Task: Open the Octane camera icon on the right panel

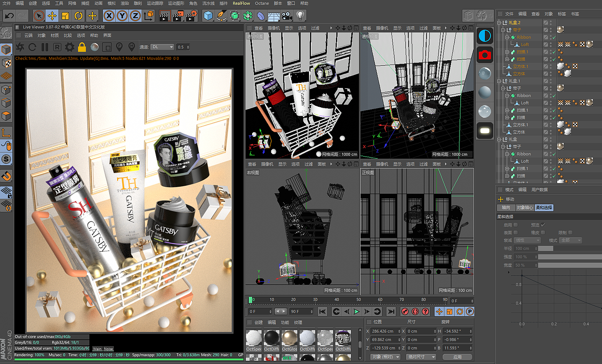Action: (484, 55)
